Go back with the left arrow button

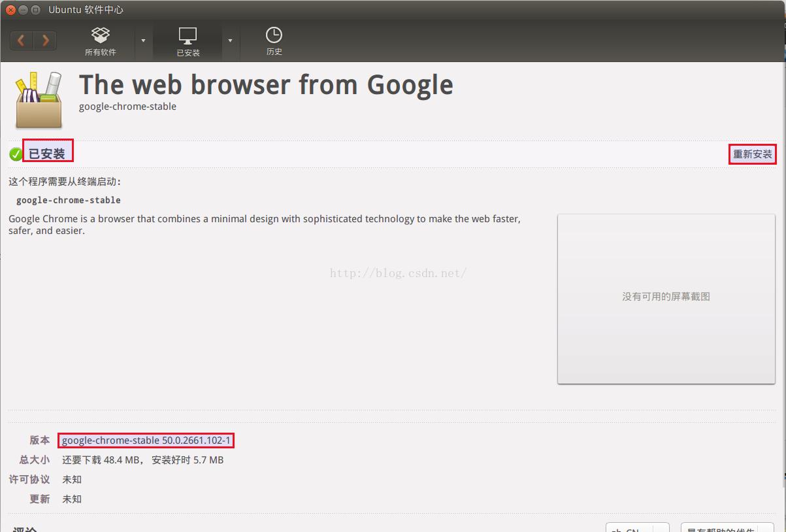[x=22, y=41]
